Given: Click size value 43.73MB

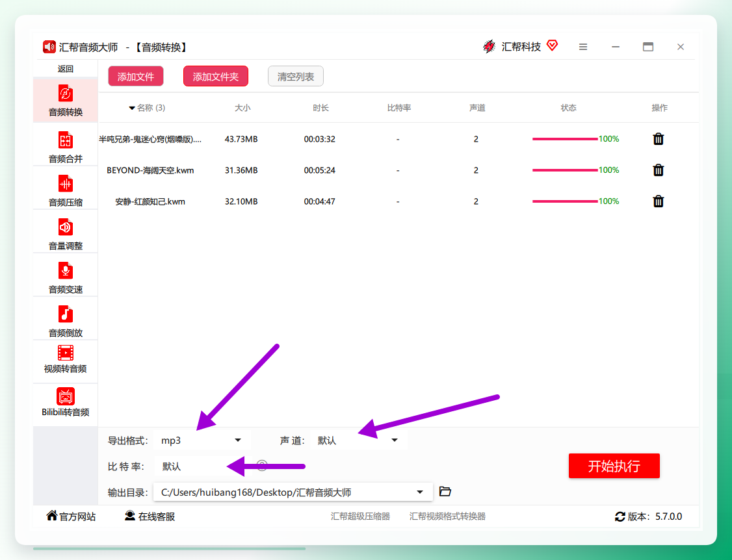Looking at the screenshot, I should point(241,139).
